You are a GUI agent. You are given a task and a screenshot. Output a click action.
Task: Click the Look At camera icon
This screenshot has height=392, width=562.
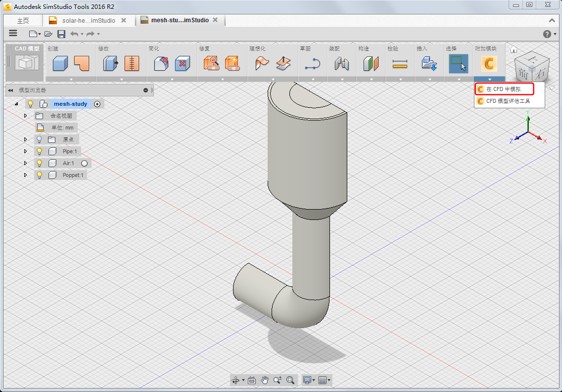tap(251, 380)
